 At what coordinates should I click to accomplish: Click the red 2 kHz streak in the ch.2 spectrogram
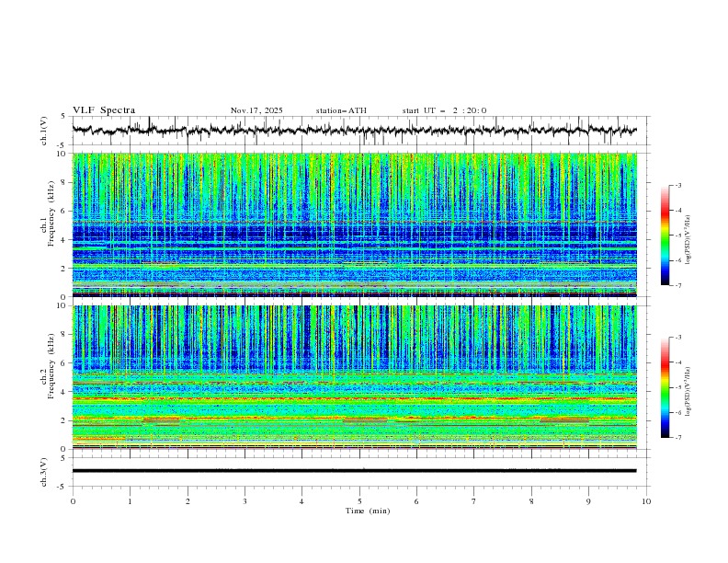point(163,420)
